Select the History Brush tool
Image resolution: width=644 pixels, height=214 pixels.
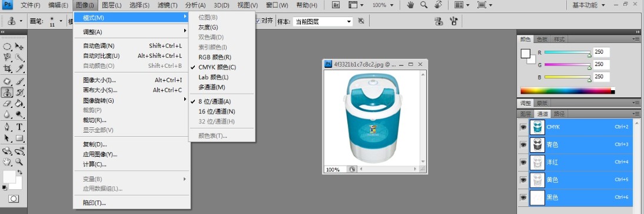[19, 92]
